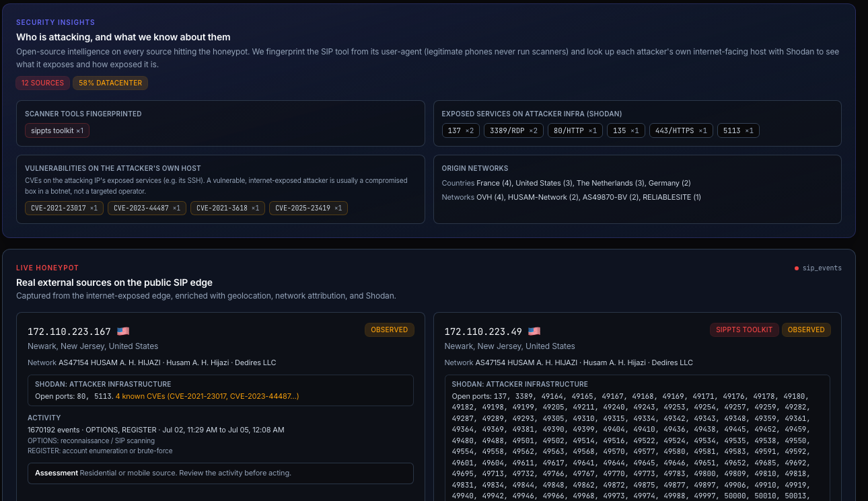Click the SCANNER TOOLS FINGERPRINTED header

pos(83,114)
